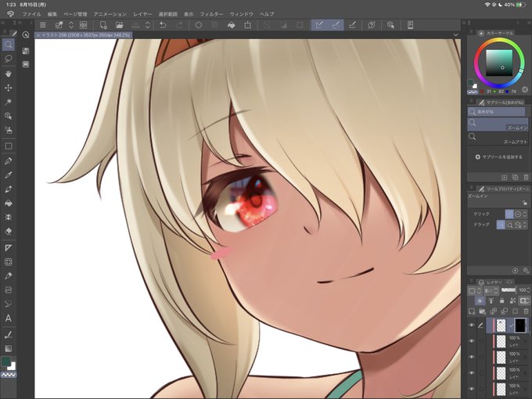The height and width of the screenshot is (399, 532).
Task: Toggle visibility of the fourth layer
Action: [x=472, y=373]
